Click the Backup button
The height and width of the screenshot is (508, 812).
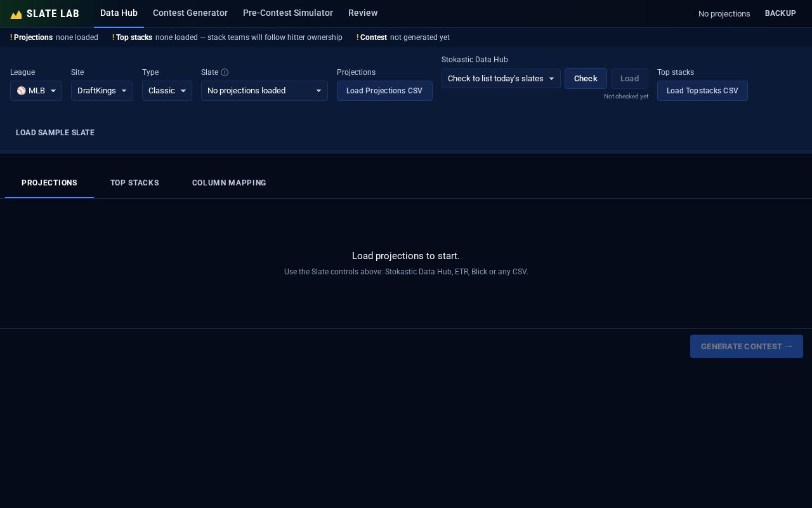coord(780,13)
